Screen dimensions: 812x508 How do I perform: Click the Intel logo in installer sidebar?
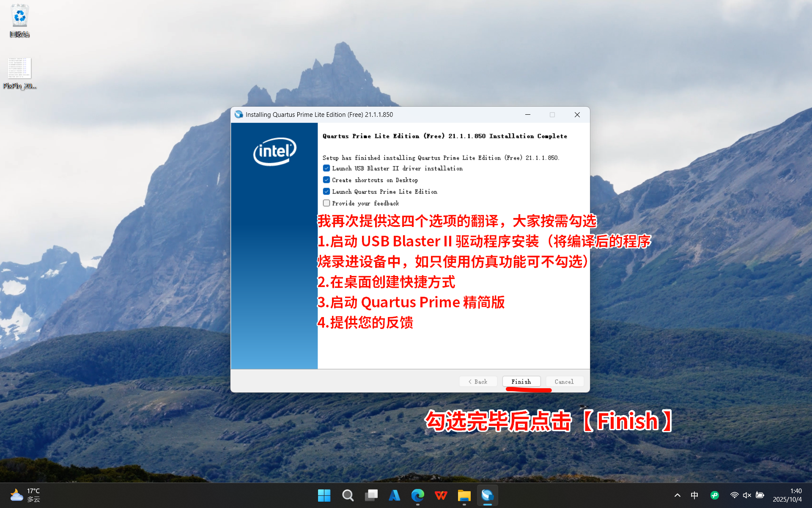click(x=275, y=151)
